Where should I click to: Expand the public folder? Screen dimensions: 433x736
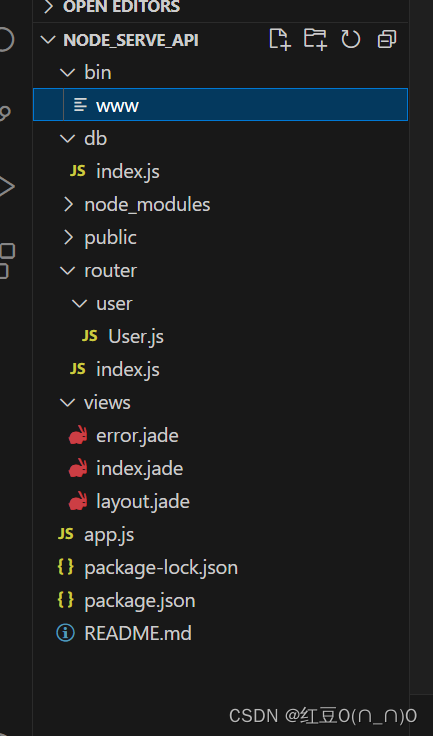(68, 238)
